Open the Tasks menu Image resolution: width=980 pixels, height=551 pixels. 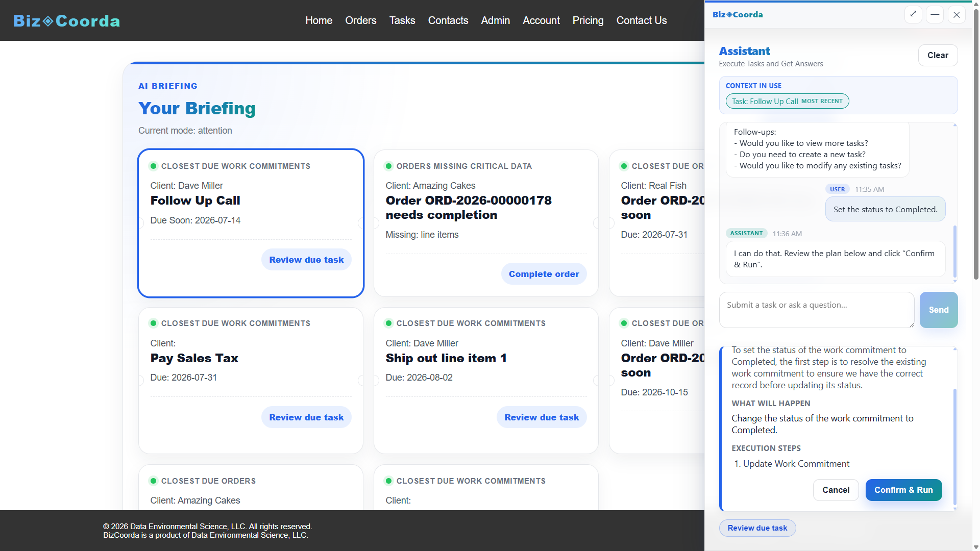coord(402,20)
